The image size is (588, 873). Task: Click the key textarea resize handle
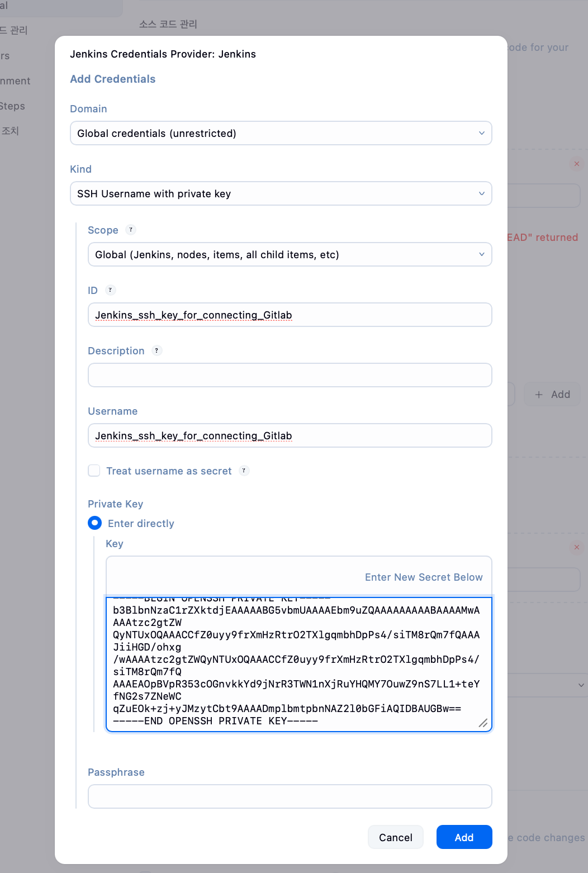coord(483,723)
